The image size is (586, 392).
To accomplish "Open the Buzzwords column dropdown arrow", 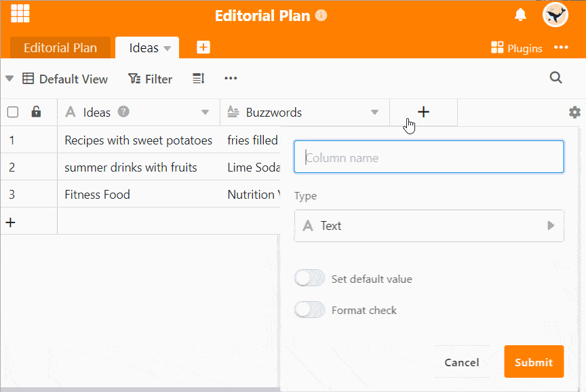I will pos(374,113).
